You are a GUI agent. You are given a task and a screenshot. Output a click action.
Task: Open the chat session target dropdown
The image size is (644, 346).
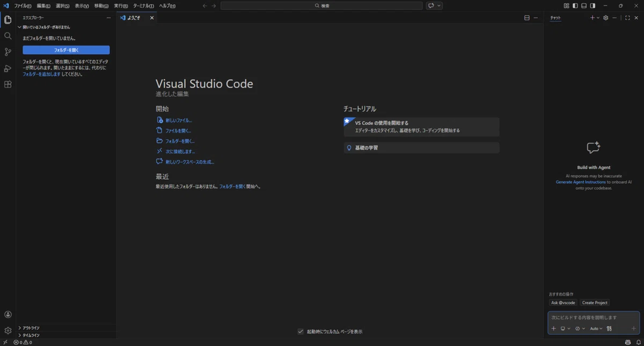[x=565, y=328]
